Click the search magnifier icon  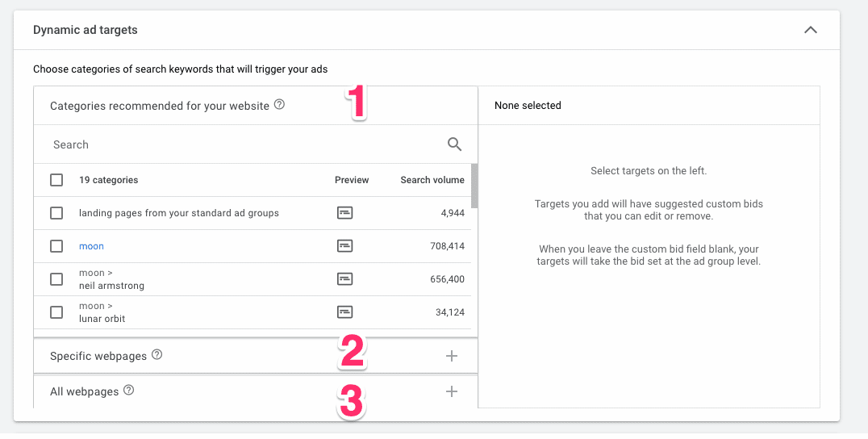(454, 144)
